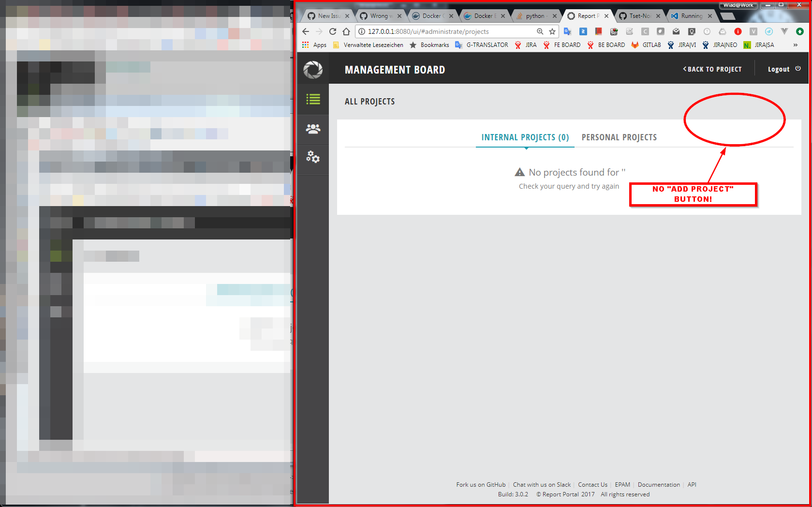Click the magnifier zoom icon in the address bar
812x507 pixels.
(x=540, y=31)
